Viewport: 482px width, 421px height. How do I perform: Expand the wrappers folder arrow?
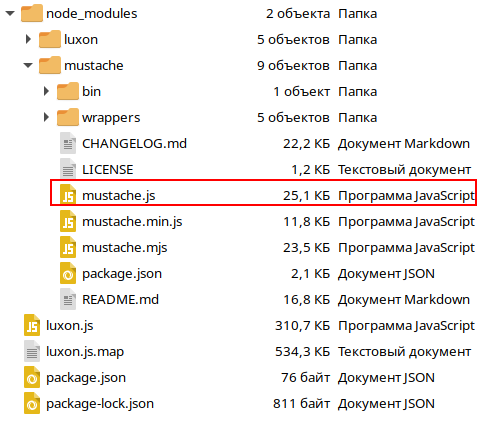tap(47, 117)
